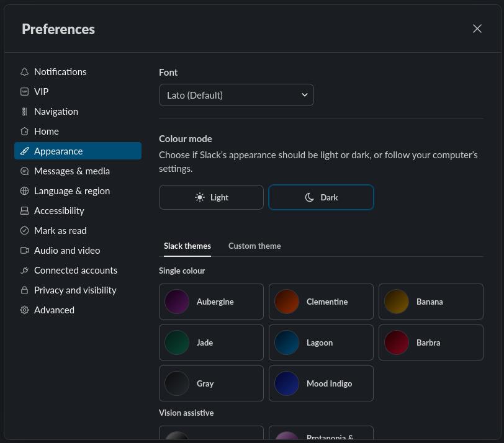Select Light colour mode
This screenshot has width=504, height=443.
point(211,197)
